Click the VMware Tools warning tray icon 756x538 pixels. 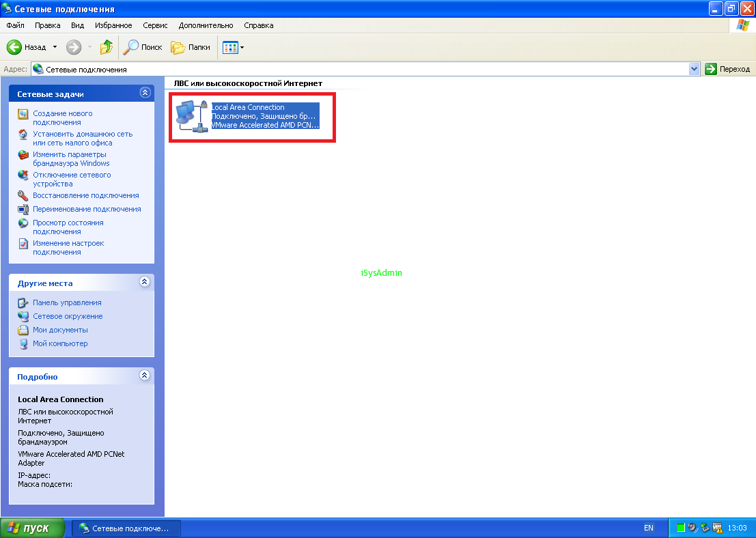[718, 528]
